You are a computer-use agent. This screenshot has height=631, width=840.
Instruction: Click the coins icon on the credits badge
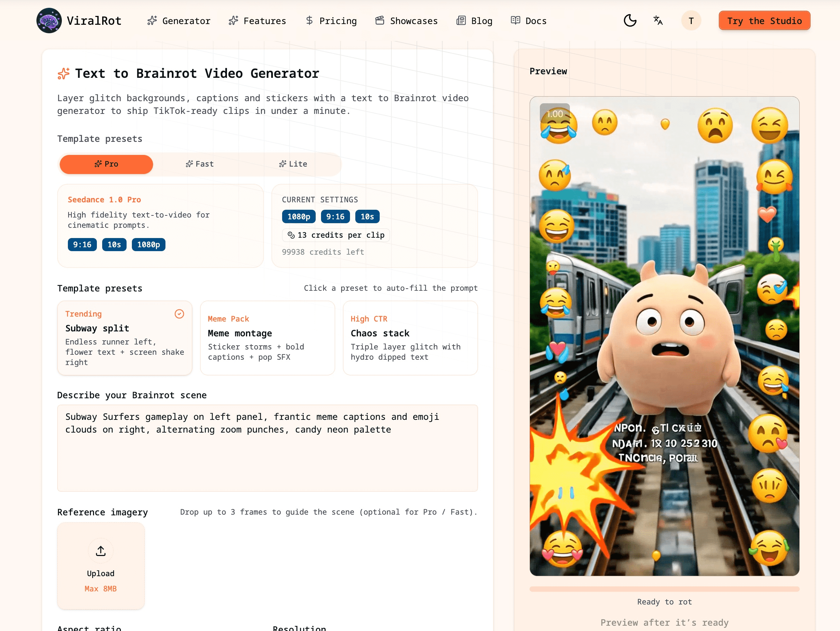coord(291,235)
